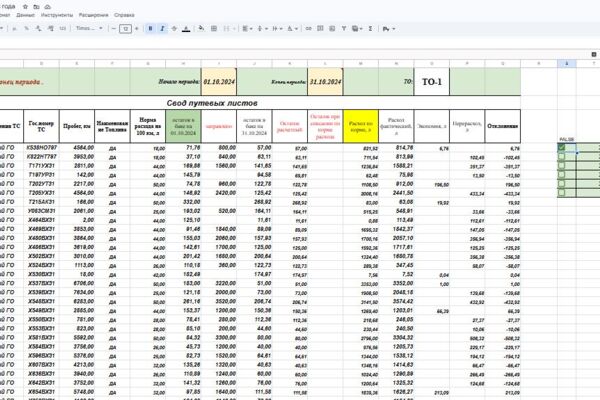Decrease font size with minus button

tap(114, 29)
